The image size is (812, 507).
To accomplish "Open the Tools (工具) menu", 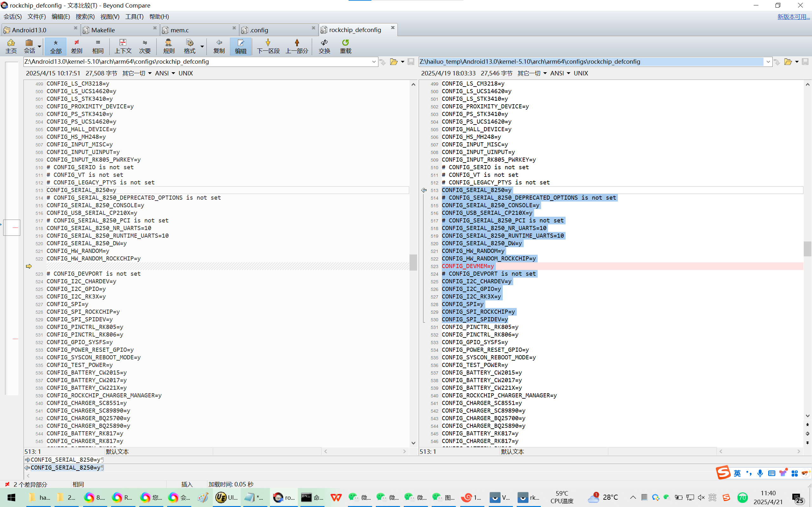I will click(134, 16).
